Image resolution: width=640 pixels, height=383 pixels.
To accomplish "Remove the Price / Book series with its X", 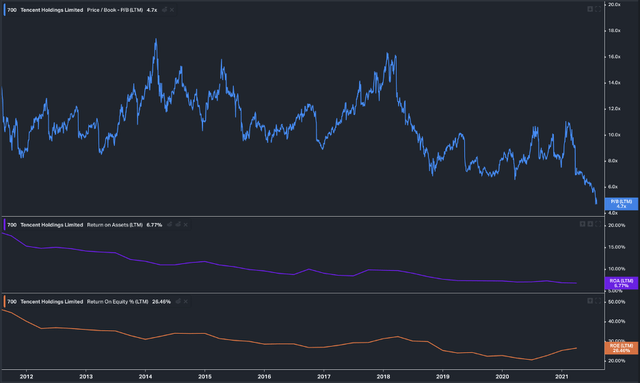I will point(172,10).
